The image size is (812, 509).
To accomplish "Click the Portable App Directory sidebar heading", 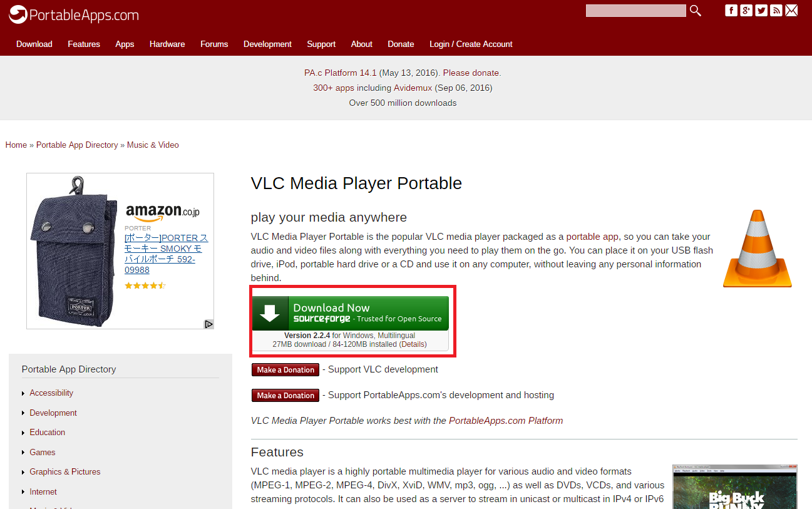I will [69, 369].
